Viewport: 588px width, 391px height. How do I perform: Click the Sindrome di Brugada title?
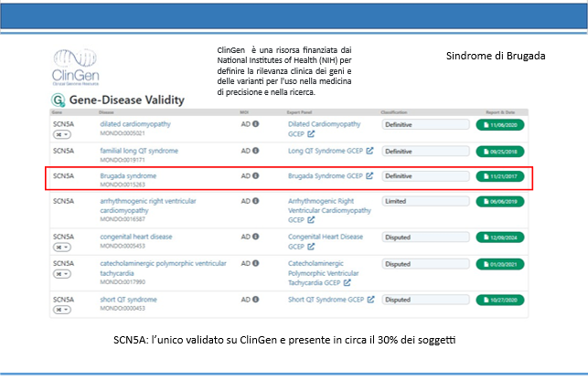[496, 56]
